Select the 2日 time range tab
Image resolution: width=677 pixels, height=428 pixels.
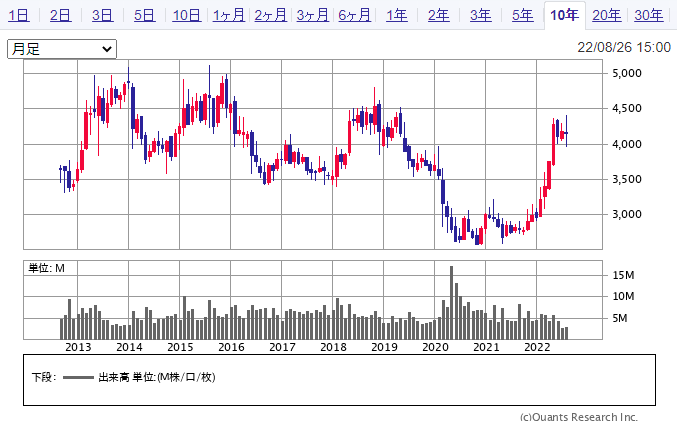tap(60, 16)
